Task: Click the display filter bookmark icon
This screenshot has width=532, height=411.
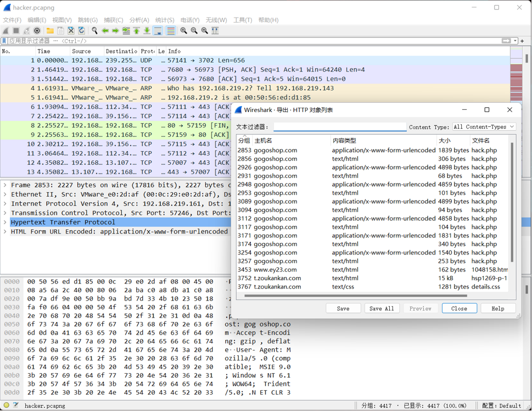Action: point(4,41)
